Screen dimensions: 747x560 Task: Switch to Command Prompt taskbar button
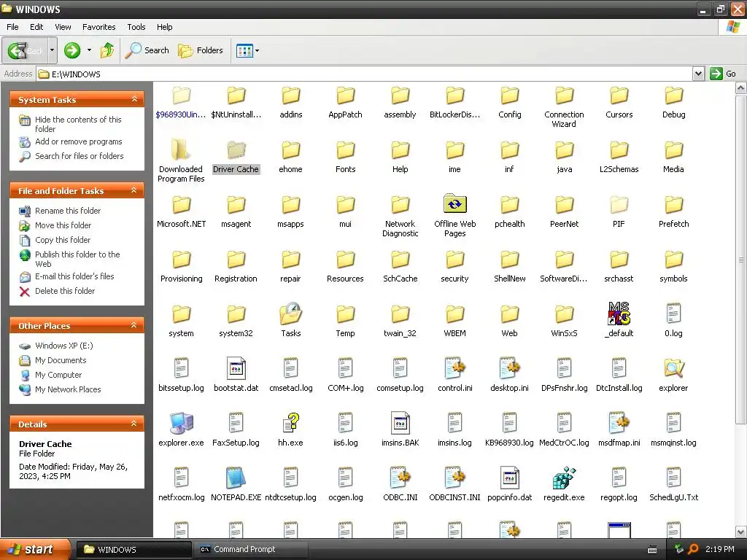coord(250,549)
